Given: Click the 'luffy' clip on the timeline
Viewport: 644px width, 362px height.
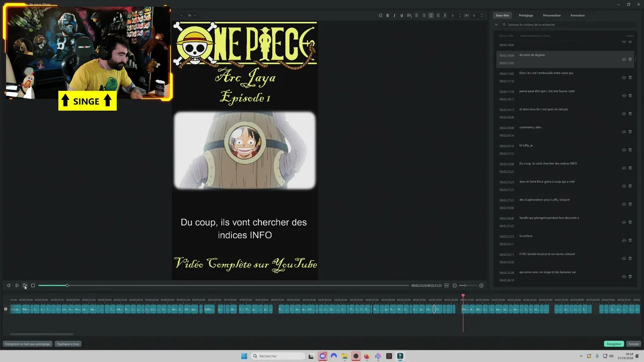Looking at the screenshot, I should [x=208, y=309].
